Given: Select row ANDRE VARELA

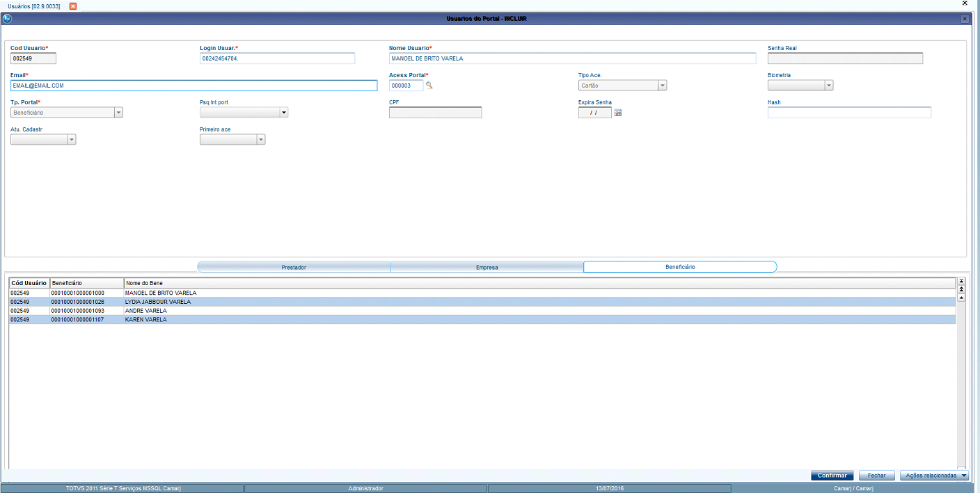Looking at the screenshot, I should pos(482,311).
